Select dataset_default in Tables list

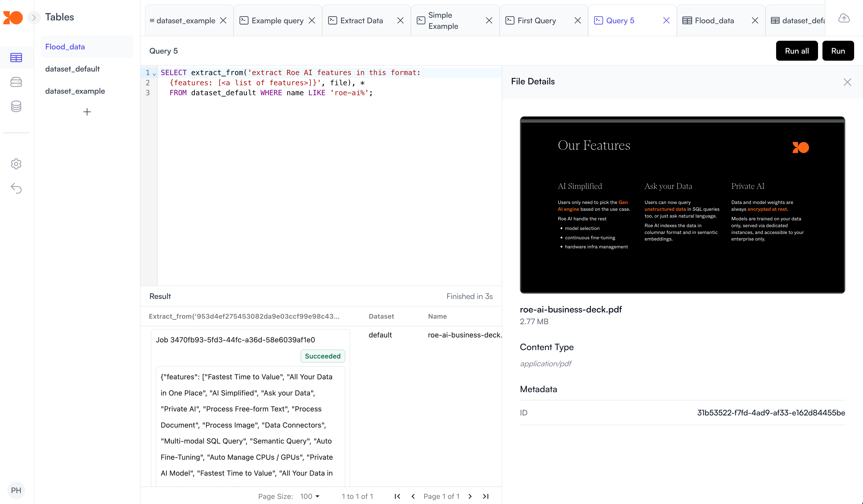[72, 69]
